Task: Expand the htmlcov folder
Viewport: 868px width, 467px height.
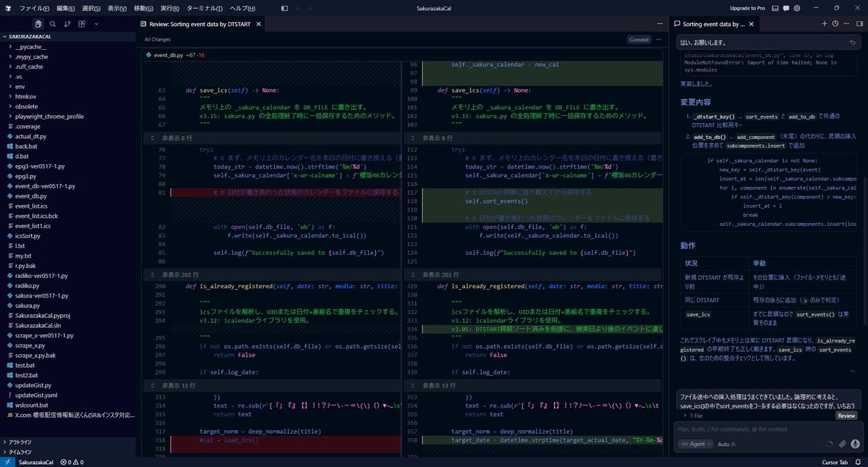Action: tap(69, 96)
